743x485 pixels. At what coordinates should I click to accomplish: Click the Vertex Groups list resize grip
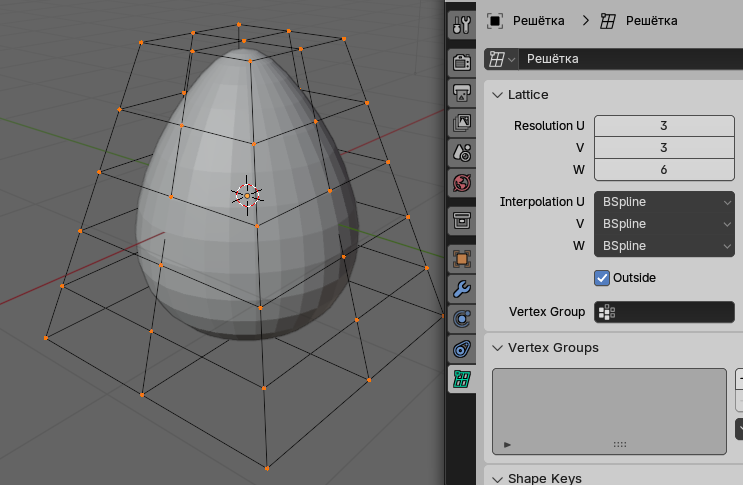tap(620, 445)
